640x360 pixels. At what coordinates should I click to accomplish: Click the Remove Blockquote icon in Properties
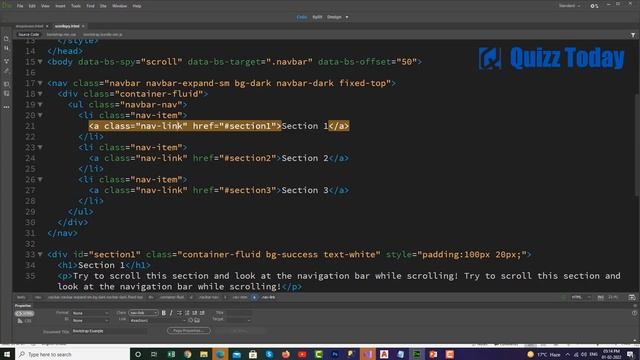pyautogui.click(x=195, y=313)
